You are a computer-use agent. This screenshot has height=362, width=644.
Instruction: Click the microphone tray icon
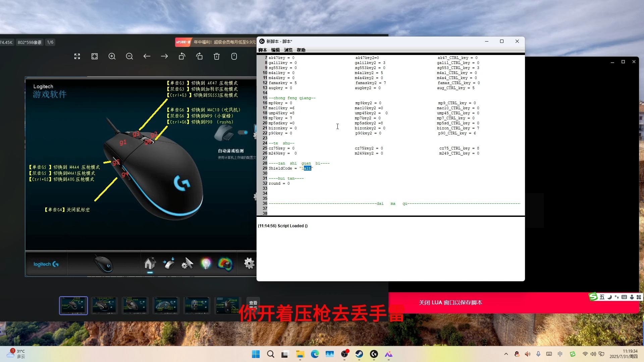[538, 354]
